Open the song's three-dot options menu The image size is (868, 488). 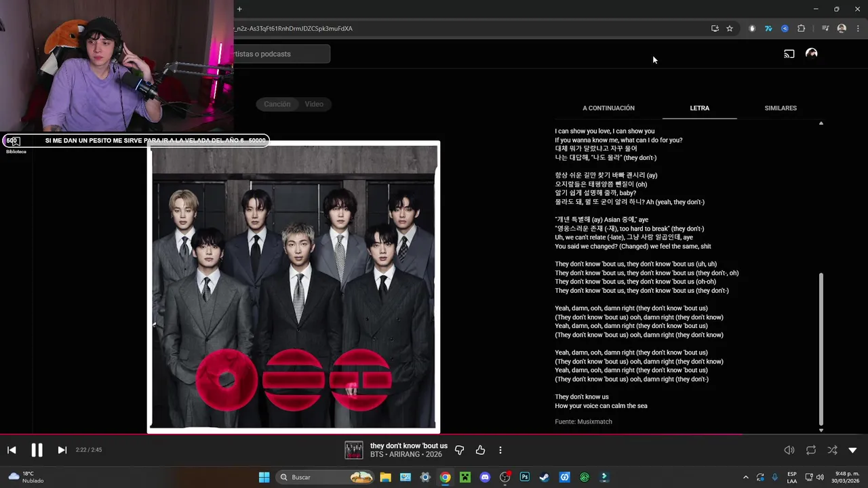pos(500,450)
